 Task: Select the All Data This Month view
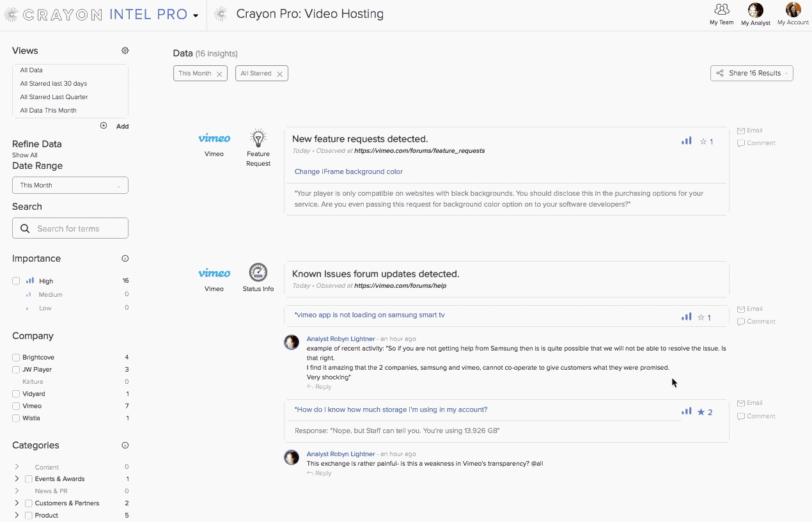48,111
